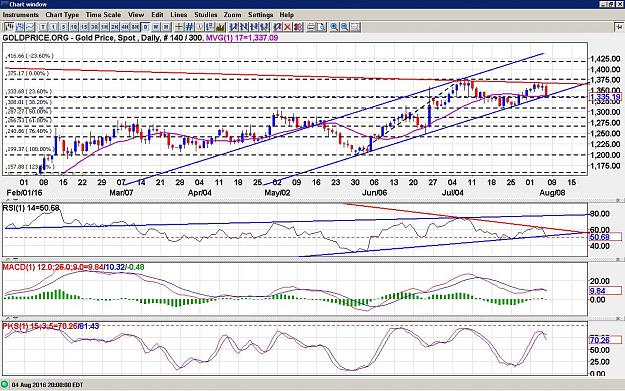Click the icon at toolbar's far right
Screen dimensions: 625x391
[619, 27]
